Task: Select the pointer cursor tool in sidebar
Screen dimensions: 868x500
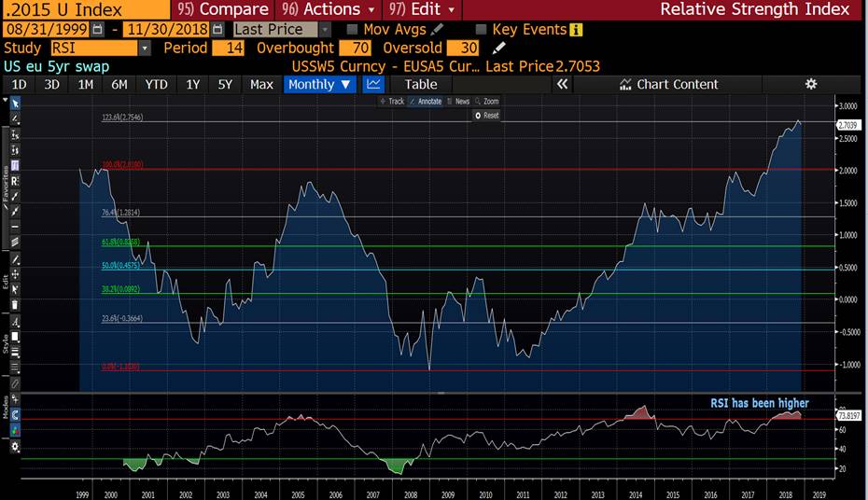Action: (x=15, y=104)
